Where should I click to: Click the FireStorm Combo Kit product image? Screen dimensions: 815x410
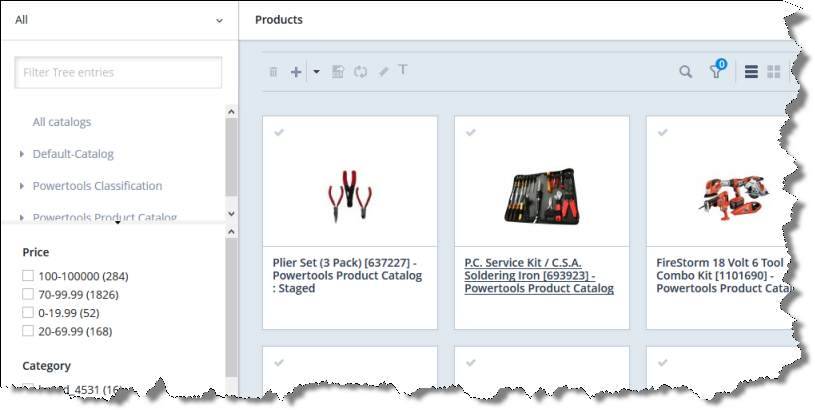(x=733, y=196)
